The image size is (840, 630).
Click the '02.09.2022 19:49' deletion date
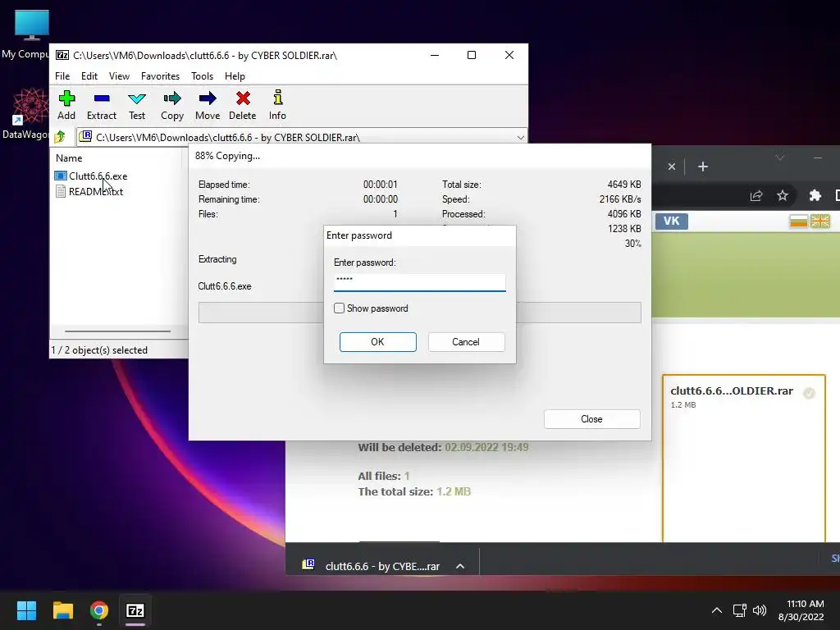click(486, 447)
